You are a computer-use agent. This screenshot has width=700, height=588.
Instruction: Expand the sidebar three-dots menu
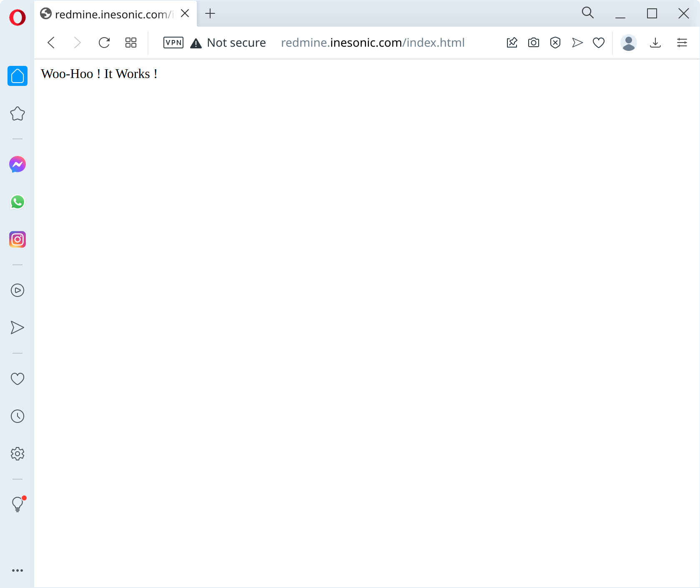tap(18, 570)
